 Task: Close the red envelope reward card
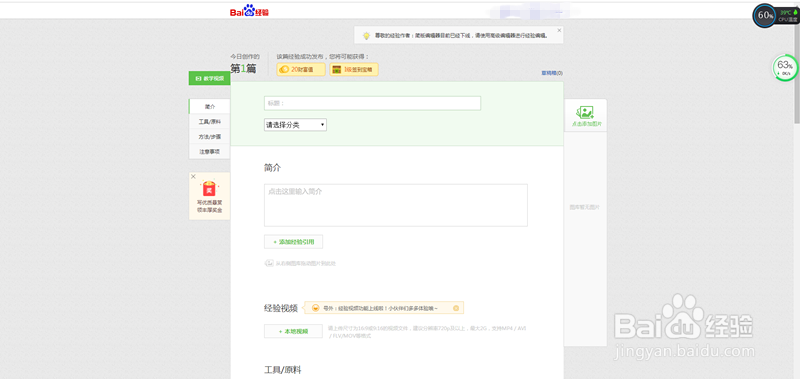pos(193,176)
